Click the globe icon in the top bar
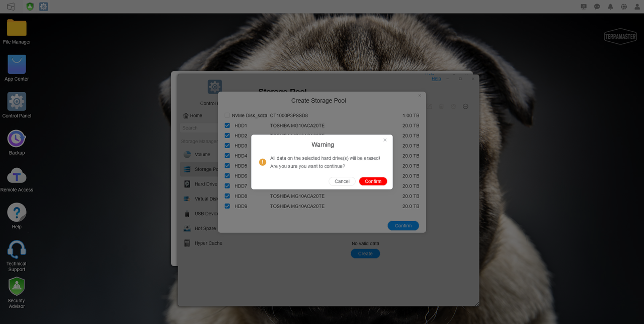Image resolution: width=644 pixels, height=324 pixels. (x=624, y=7)
